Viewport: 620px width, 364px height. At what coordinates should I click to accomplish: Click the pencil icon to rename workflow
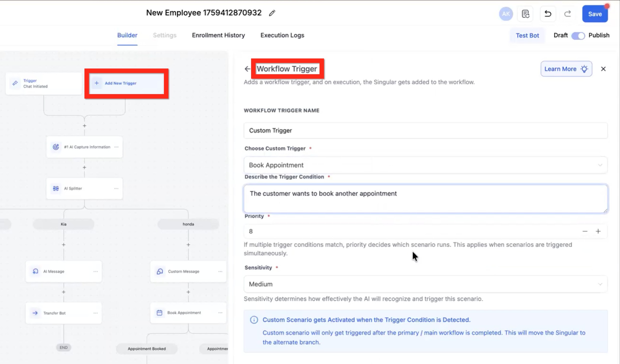(x=272, y=13)
